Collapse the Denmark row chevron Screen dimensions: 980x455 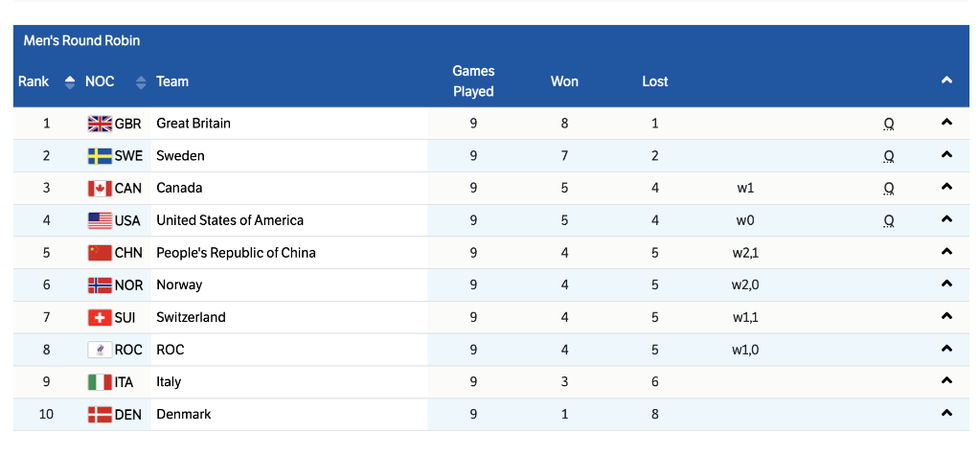(946, 414)
